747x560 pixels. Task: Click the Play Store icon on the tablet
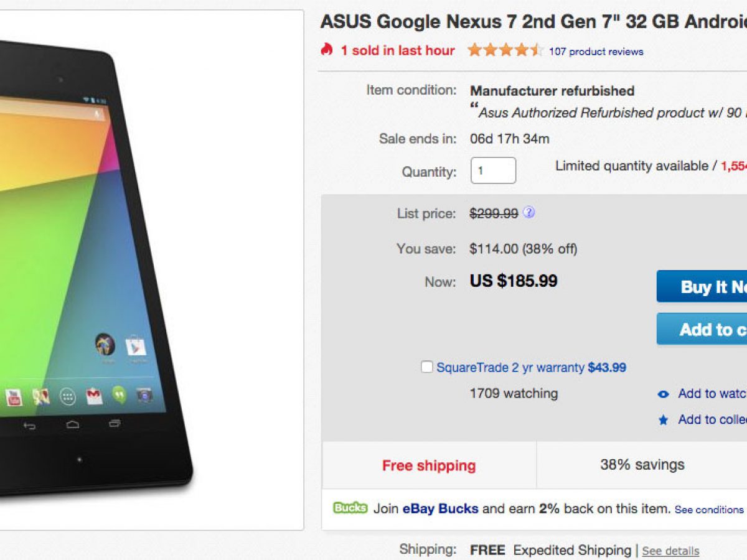tap(135, 345)
